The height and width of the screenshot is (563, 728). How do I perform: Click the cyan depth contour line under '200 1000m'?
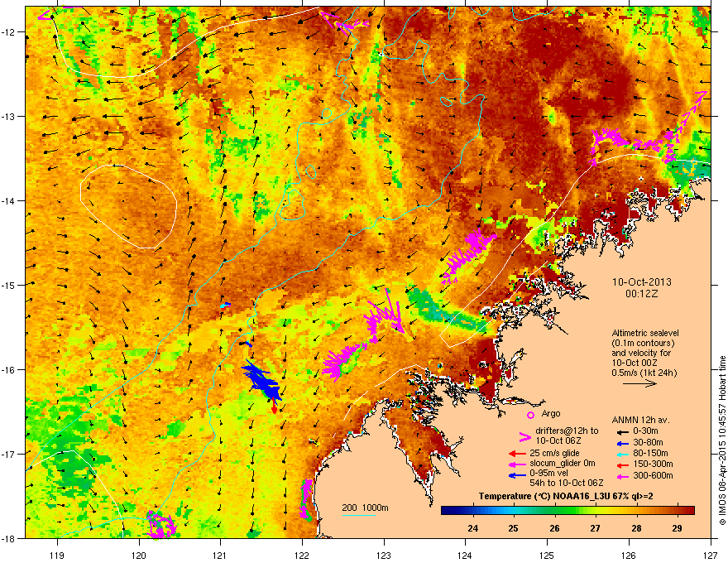click(358, 515)
